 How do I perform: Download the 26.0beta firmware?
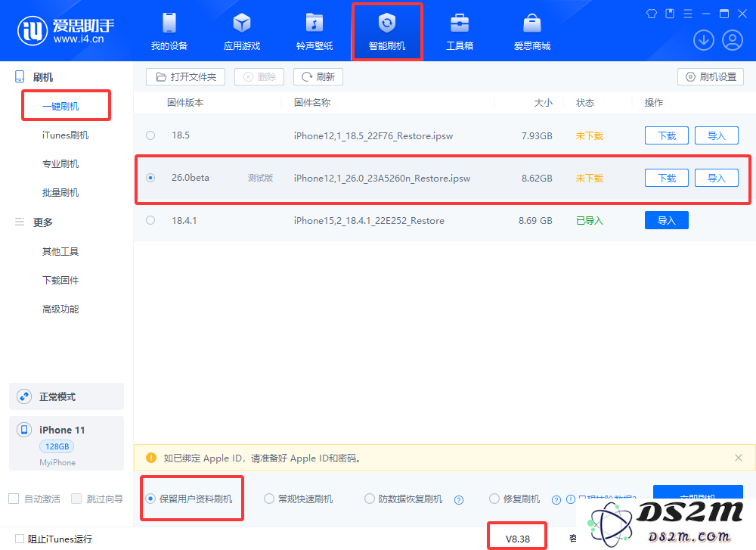coord(667,178)
